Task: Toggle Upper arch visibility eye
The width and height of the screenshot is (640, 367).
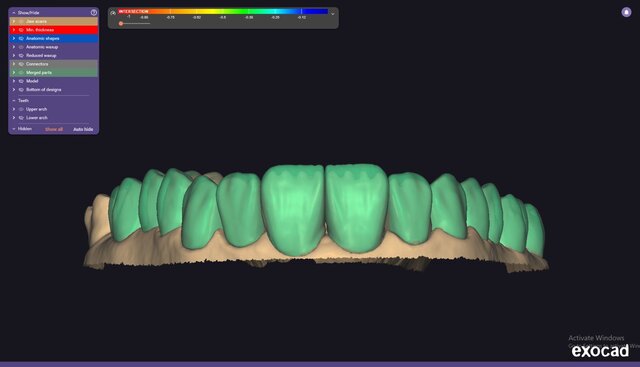Action: (x=21, y=109)
